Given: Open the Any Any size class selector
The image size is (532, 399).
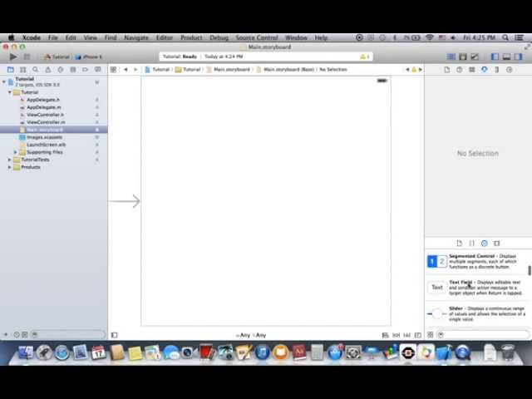Looking at the screenshot, I should click(251, 335).
